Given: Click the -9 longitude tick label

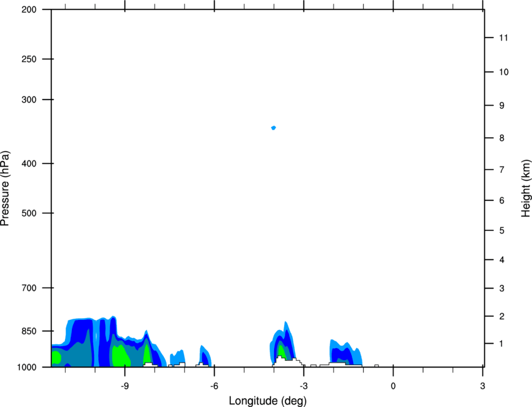Looking at the screenshot, I should click(125, 386).
